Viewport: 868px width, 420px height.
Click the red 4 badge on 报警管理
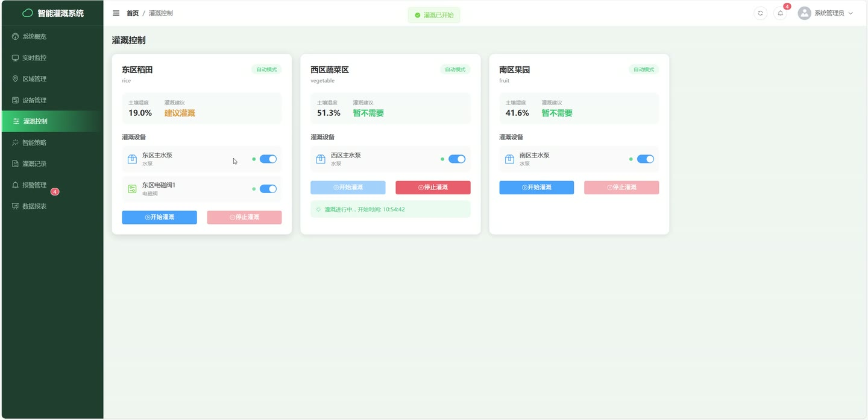click(55, 192)
